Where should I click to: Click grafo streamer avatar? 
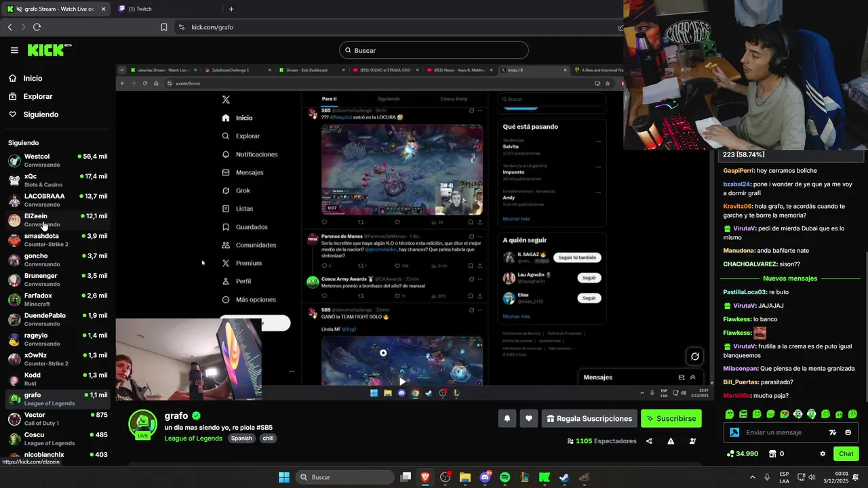[x=142, y=424]
